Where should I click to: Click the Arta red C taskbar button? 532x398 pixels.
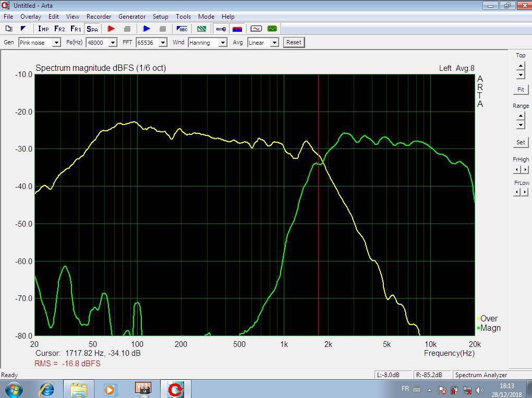(x=176, y=389)
